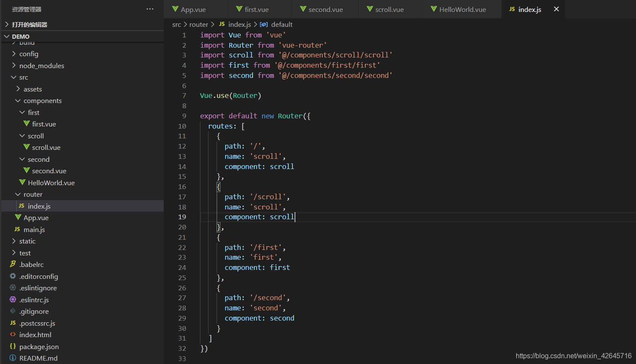Click the Vue icon of second.vue in tree
The width and height of the screenshot is (636, 364).
(x=26, y=171)
